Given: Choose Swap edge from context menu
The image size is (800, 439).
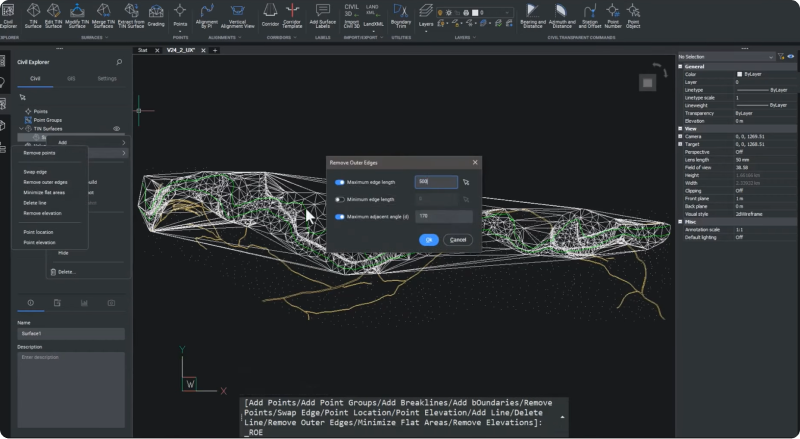Looking at the screenshot, I should [x=35, y=172].
